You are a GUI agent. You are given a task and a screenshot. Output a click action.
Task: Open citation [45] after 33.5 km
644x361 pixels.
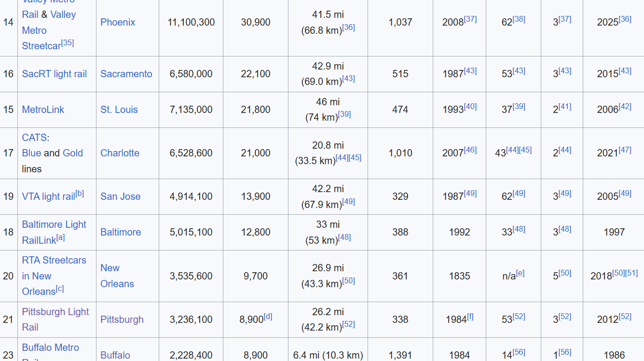[355, 158]
